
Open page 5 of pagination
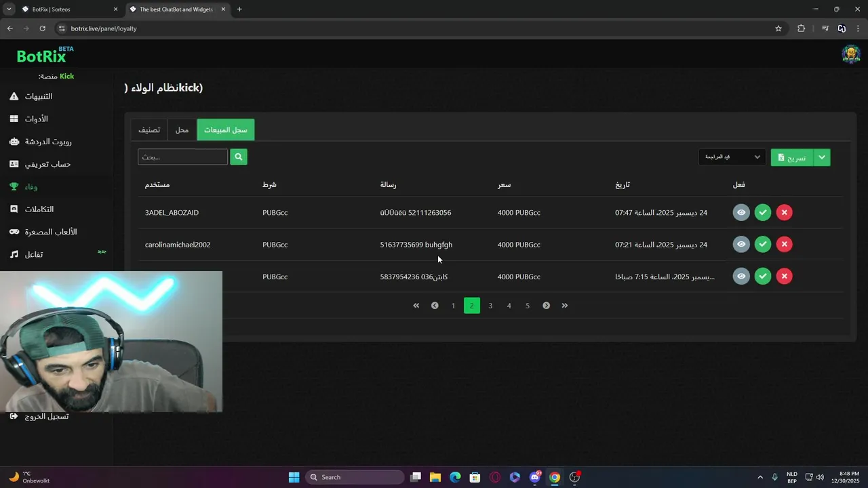(x=528, y=306)
